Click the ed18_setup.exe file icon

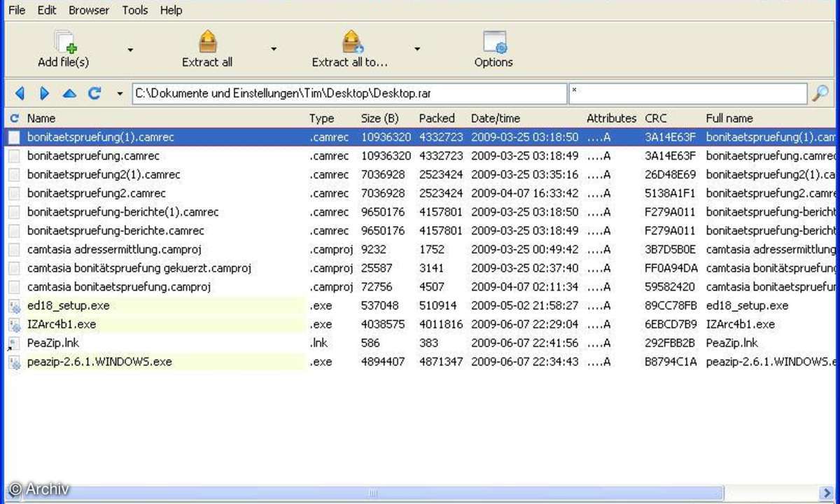coord(14,306)
